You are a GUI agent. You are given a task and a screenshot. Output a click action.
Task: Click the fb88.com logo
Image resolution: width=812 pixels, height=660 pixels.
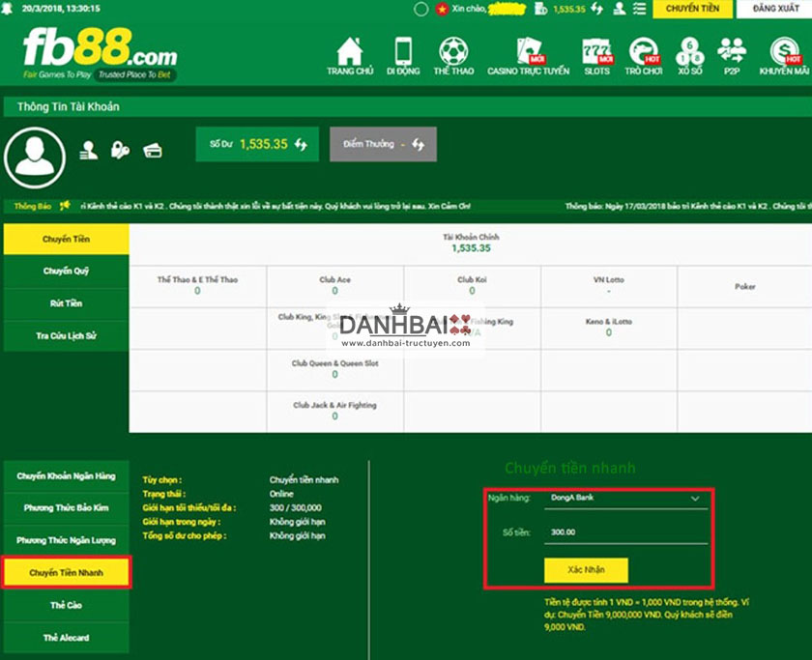tap(100, 53)
